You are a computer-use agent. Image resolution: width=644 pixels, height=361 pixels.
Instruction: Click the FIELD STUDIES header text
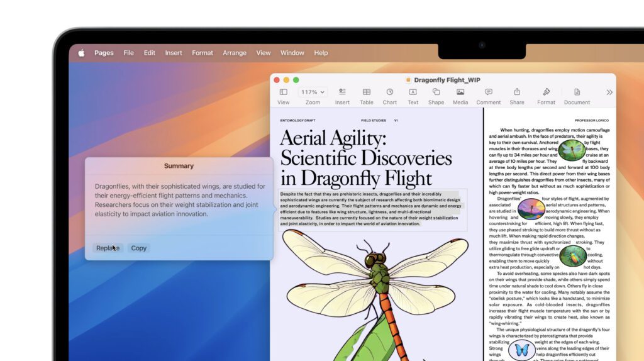tap(374, 121)
